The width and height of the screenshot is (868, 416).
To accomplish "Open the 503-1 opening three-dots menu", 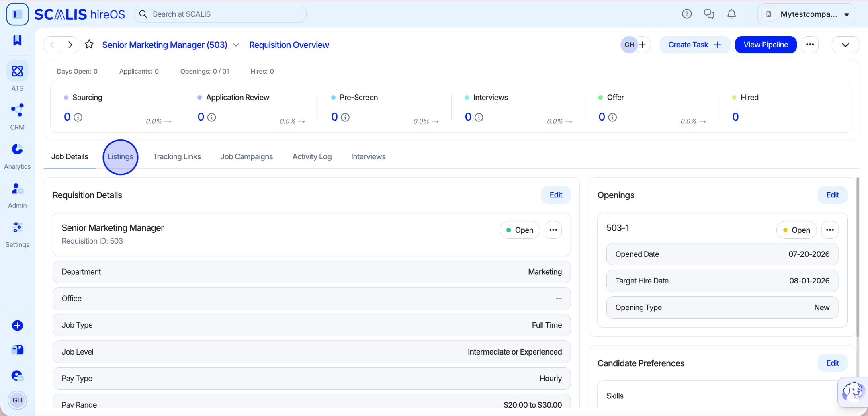I will coord(830,230).
